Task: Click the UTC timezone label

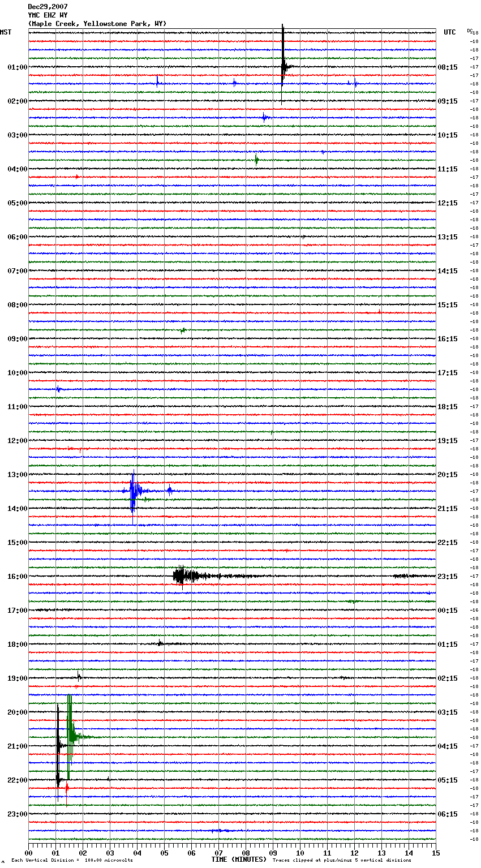Action: point(450,32)
